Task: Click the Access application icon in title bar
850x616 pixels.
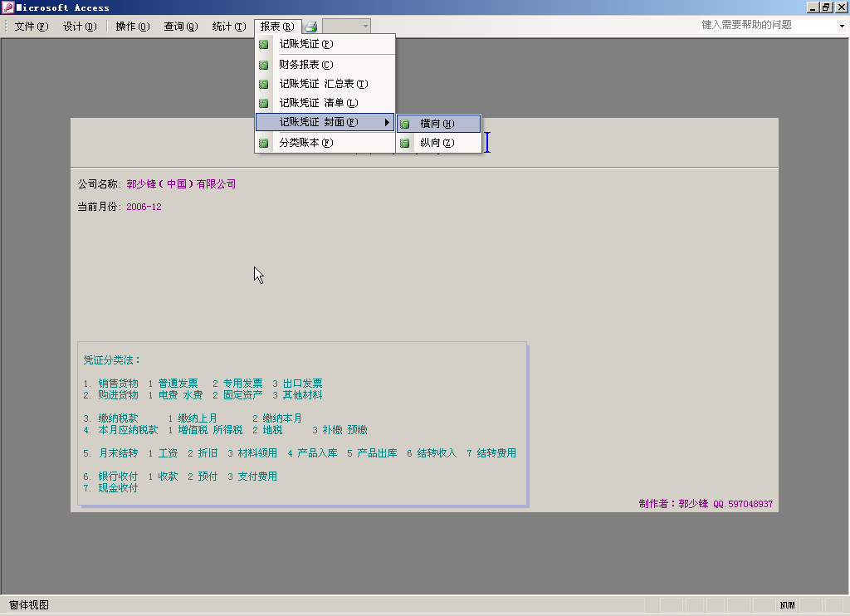Action: 8,7
